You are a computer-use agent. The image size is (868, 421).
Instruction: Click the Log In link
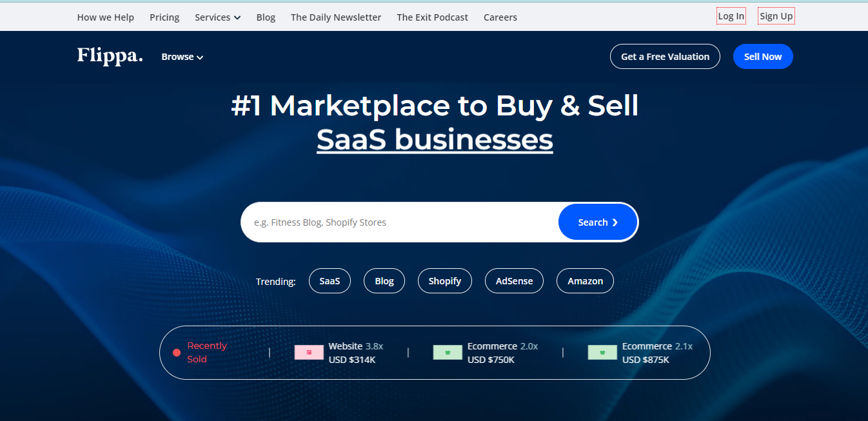click(x=731, y=16)
